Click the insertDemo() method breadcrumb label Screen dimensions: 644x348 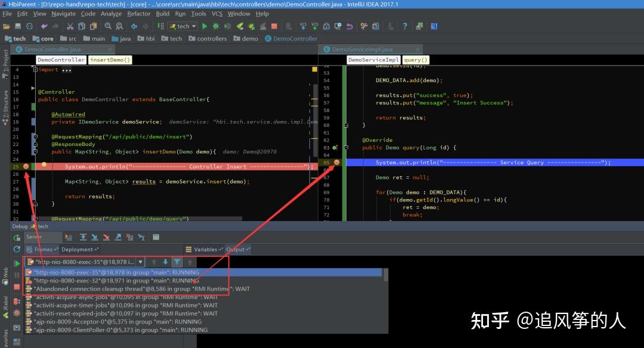point(110,60)
